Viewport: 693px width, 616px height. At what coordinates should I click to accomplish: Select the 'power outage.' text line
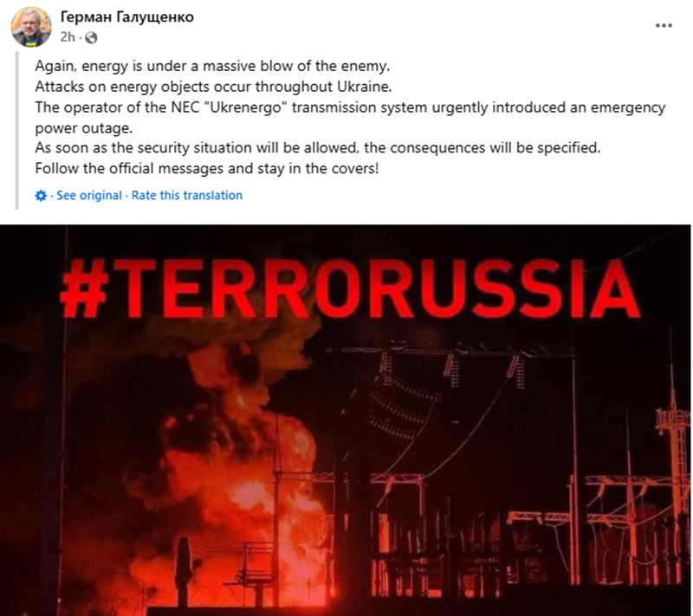tap(83, 128)
